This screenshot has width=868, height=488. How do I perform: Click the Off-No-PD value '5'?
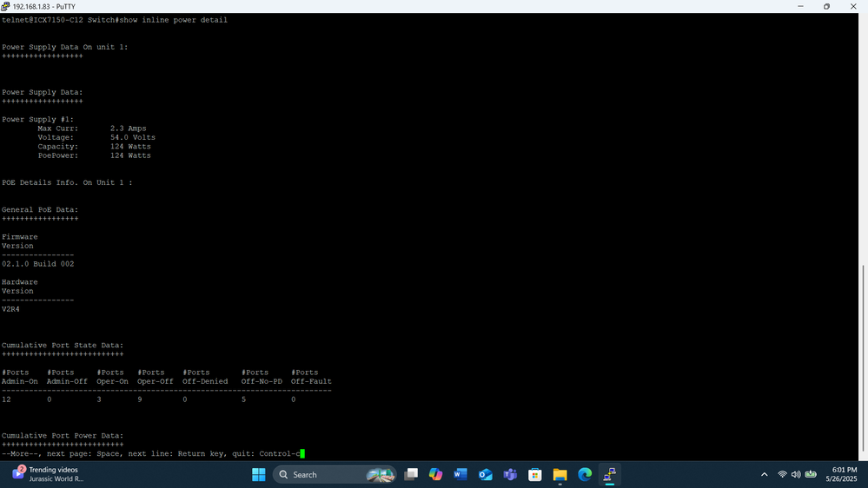pos(243,399)
